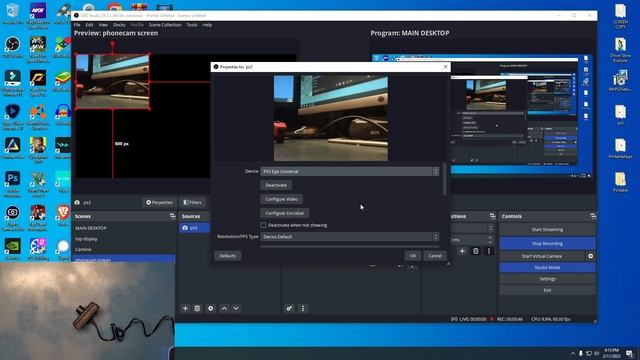This screenshot has height=360, width=640.
Task: Click the Deactivate button
Action: click(x=276, y=185)
